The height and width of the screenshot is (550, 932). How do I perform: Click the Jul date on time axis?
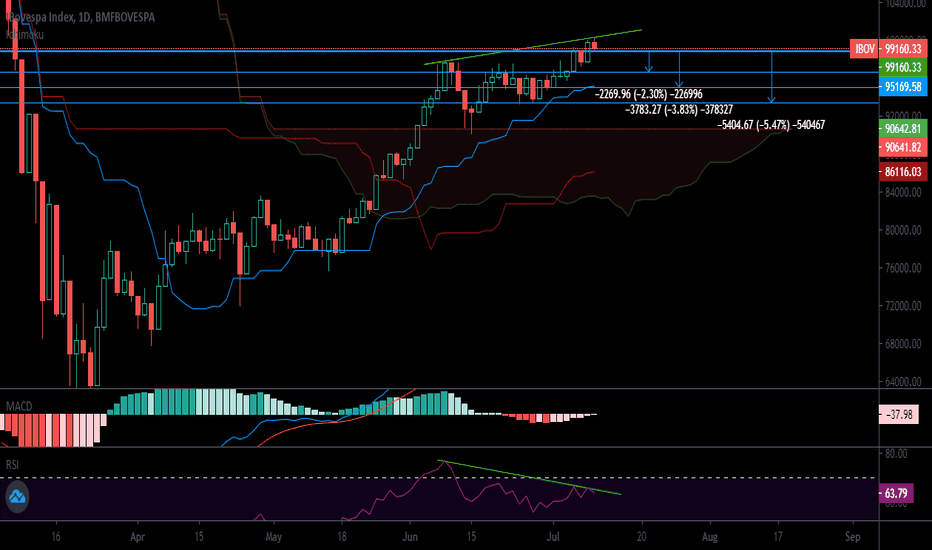[x=553, y=537]
